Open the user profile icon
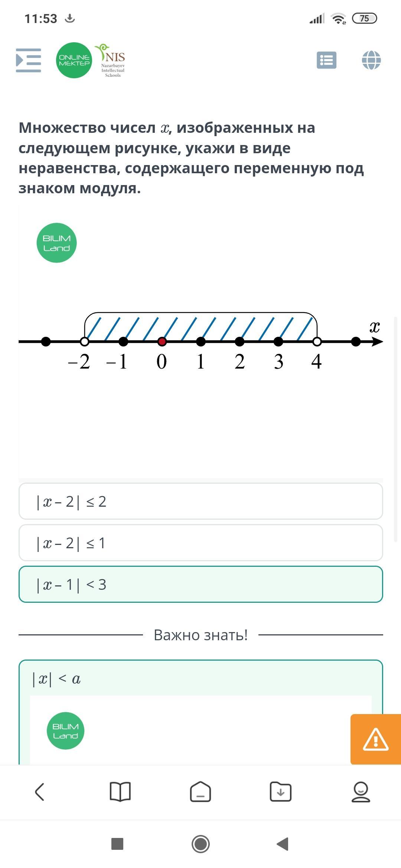Image resolution: width=401 pixels, height=868 pixels. coord(361,792)
